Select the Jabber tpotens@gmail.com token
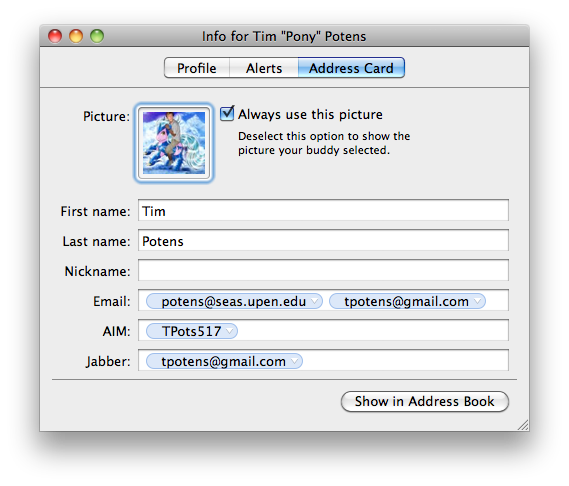The width and height of the screenshot is (569, 486). point(224,361)
